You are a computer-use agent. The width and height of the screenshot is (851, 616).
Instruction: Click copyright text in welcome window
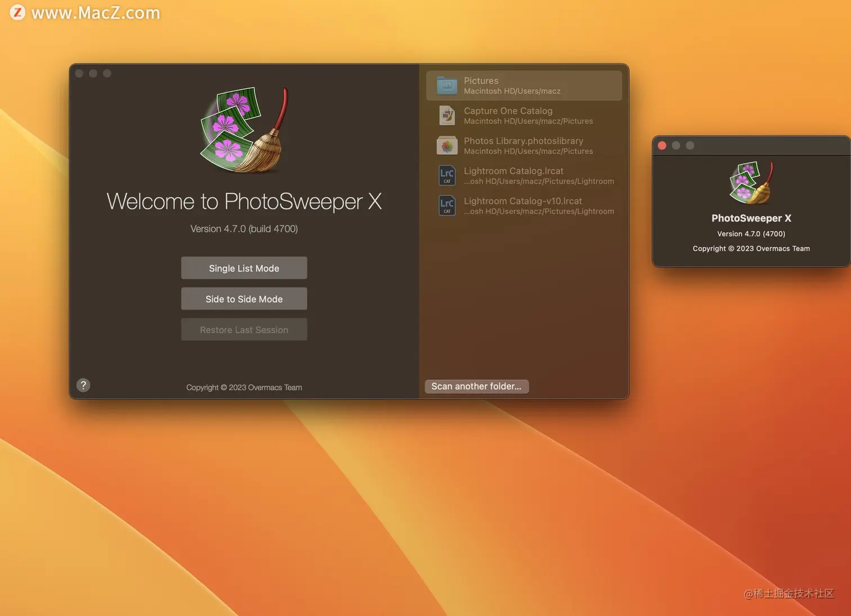pyautogui.click(x=244, y=388)
